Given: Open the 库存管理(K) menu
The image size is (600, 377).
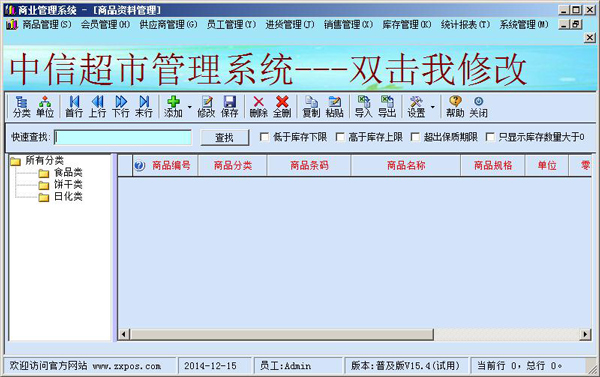Looking at the screenshot, I should click(407, 24).
